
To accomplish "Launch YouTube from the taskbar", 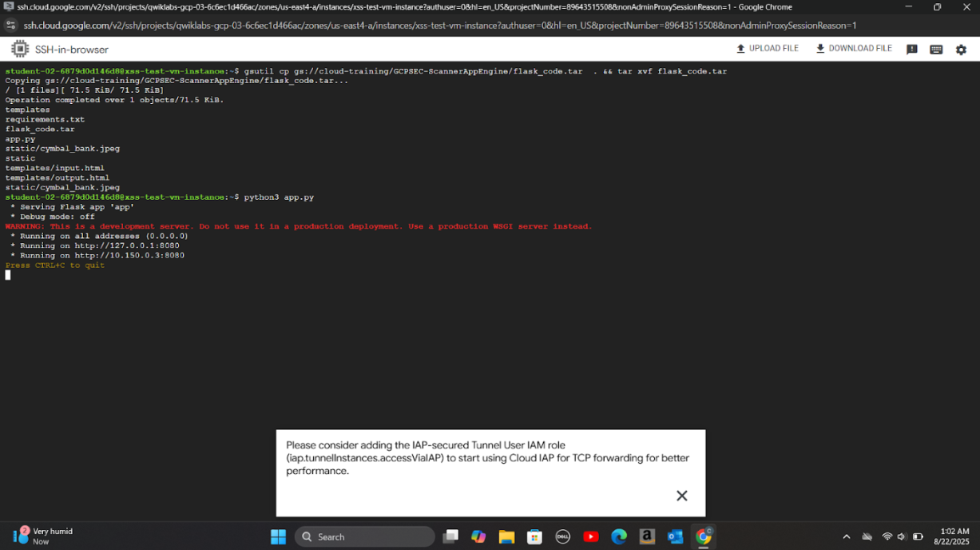I will pos(591,536).
